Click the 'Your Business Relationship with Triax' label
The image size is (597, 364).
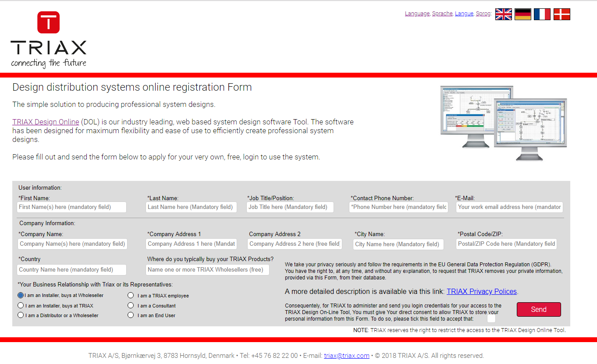pyautogui.click(x=95, y=285)
